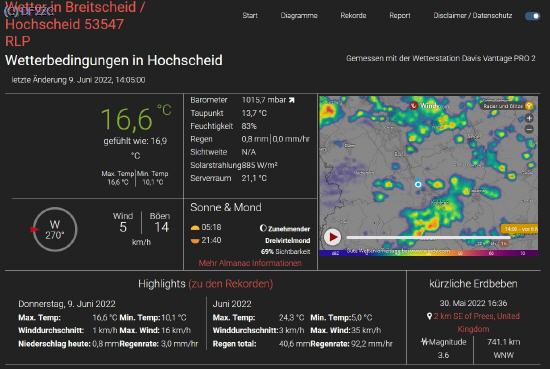The height and width of the screenshot is (369, 550).
Task: Click the barometer rising trend arrow
Action: pos(291,100)
